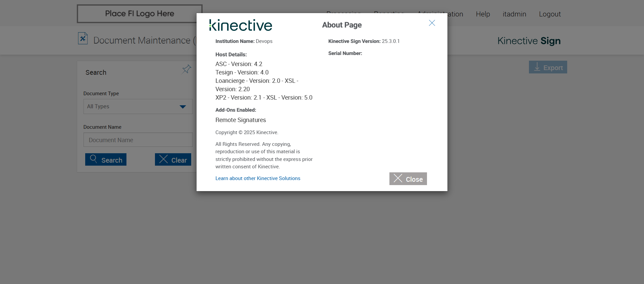Select the Remote Signatures add-on text
Screen dimensions: 644x284
(240, 120)
